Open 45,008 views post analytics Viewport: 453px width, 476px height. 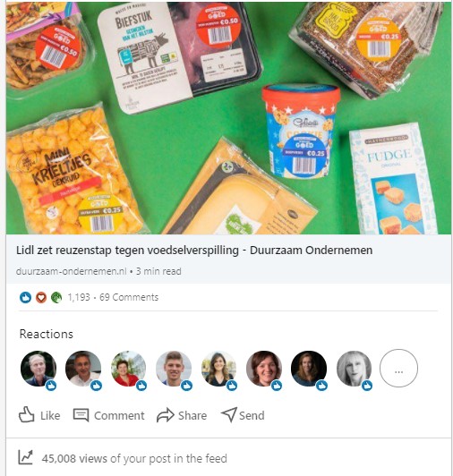tap(134, 458)
